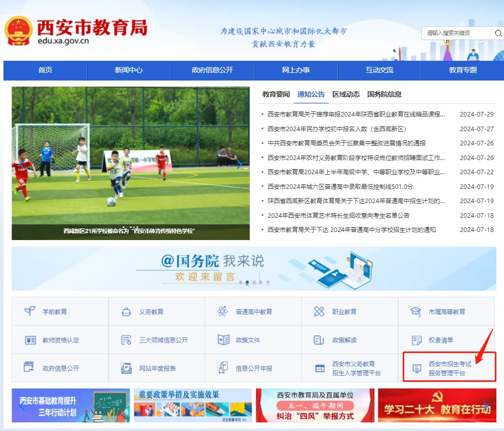Click the 2024-07-27 date text

(x=477, y=129)
